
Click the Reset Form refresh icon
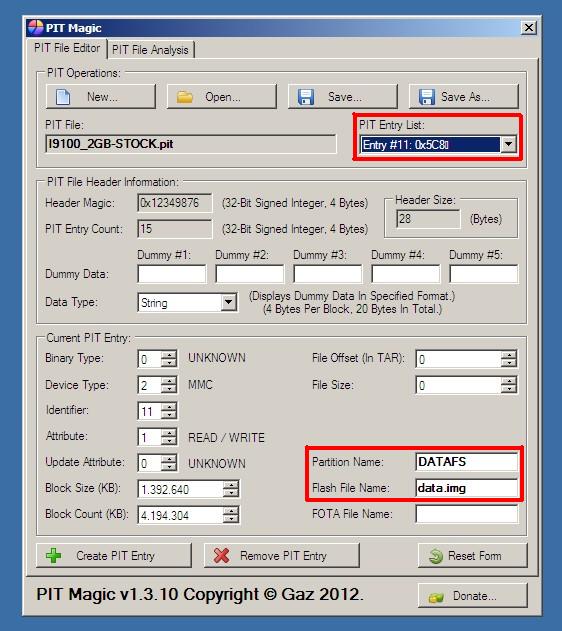pos(436,556)
